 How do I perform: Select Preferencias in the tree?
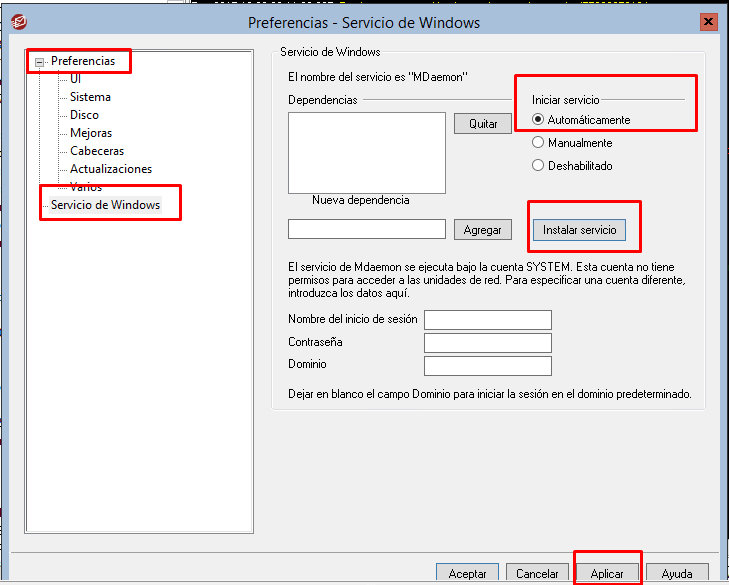[83, 61]
